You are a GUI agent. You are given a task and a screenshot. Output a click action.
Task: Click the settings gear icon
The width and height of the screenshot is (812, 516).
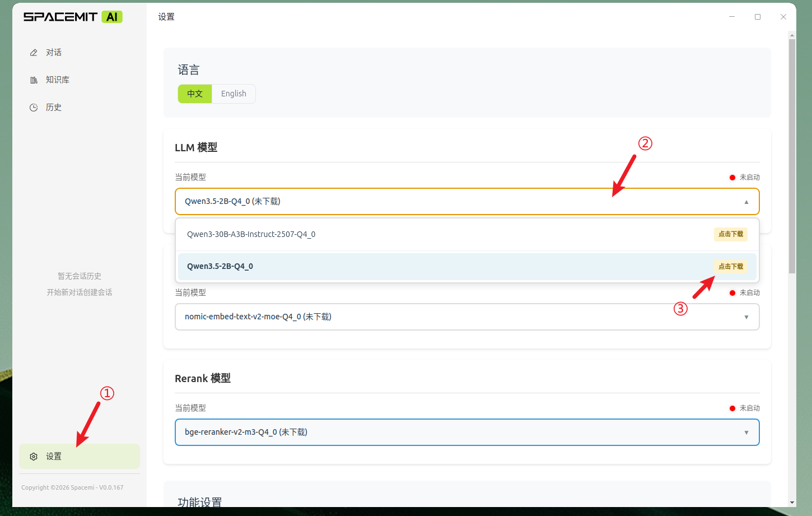click(x=34, y=457)
